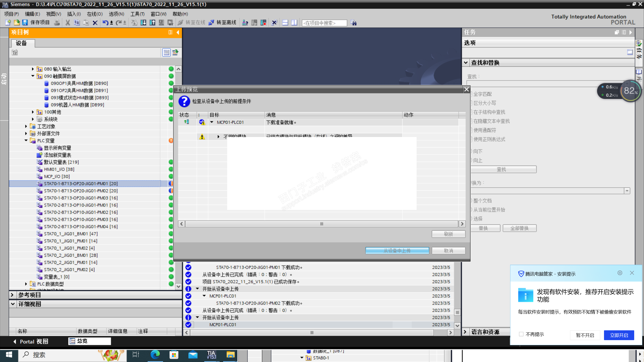Collapse the PLC 变量 tree node

pos(26,141)
